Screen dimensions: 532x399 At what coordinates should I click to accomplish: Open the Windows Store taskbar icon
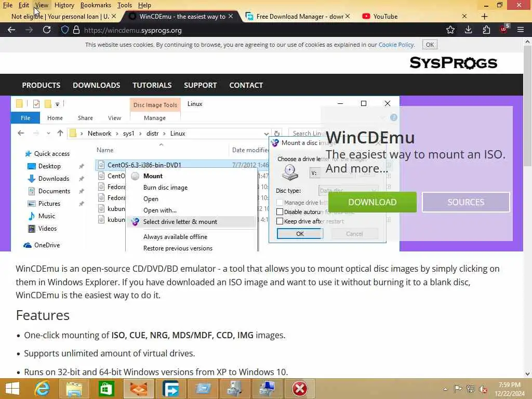106,389
